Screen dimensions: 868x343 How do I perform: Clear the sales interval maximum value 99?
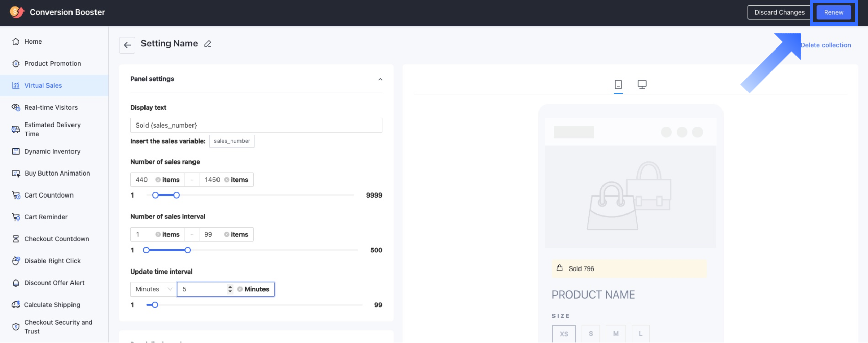(x=227, y=235)
